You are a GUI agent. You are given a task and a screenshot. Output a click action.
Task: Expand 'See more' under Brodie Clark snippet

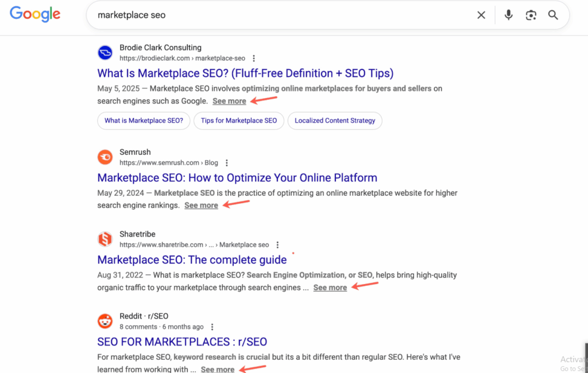[x=229, y=101]
